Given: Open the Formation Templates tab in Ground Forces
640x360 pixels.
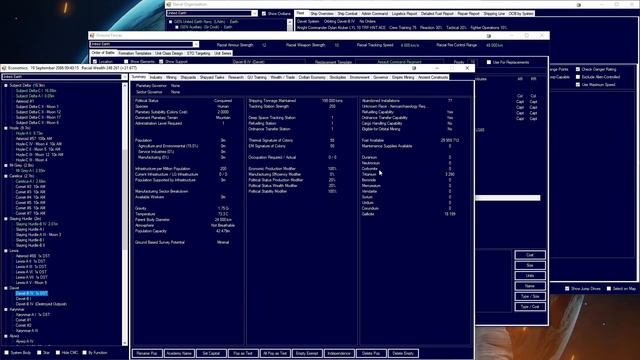Looking at the screenshot, I should point(135,53).
